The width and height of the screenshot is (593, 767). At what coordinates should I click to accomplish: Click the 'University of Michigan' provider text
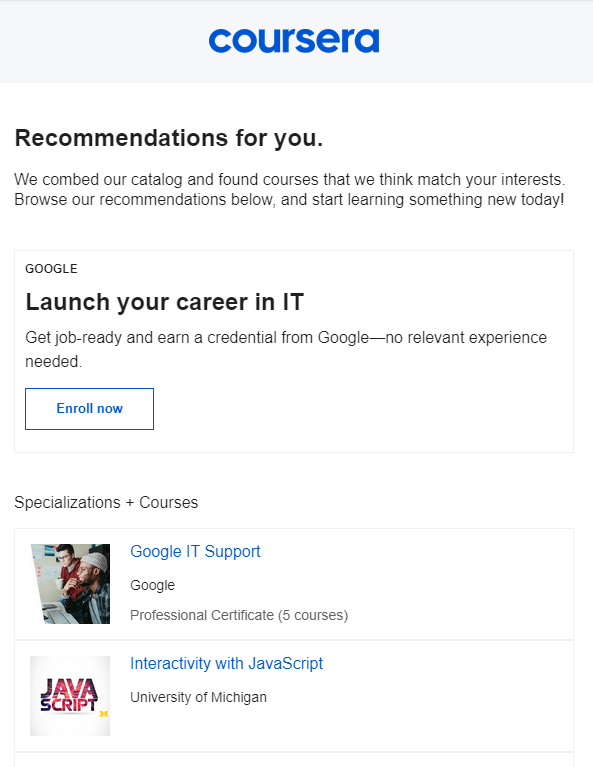tap(198, 697)
